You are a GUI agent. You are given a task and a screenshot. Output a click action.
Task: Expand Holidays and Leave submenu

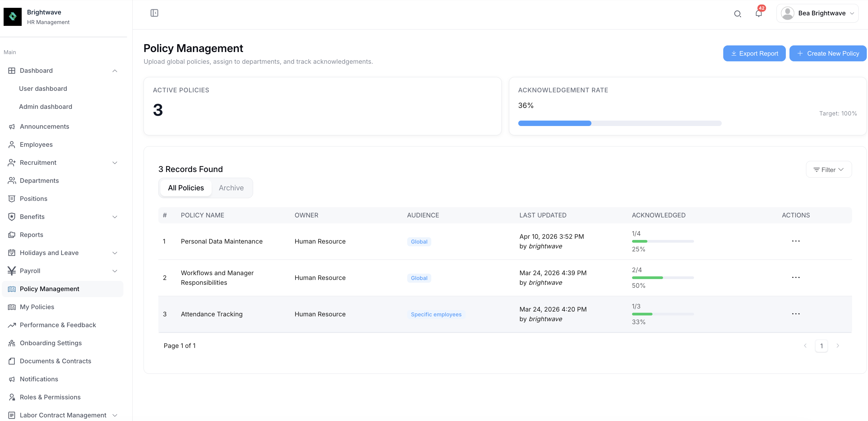[x=115, y=253]
